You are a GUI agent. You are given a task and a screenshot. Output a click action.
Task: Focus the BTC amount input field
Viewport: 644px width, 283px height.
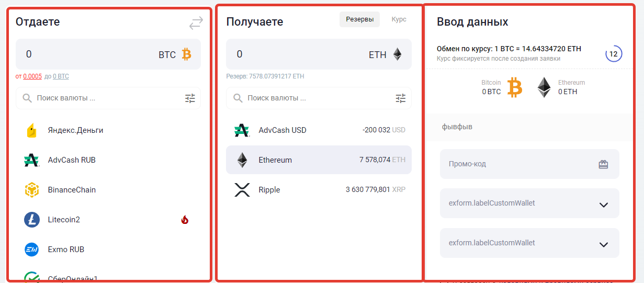click(89, 54)
